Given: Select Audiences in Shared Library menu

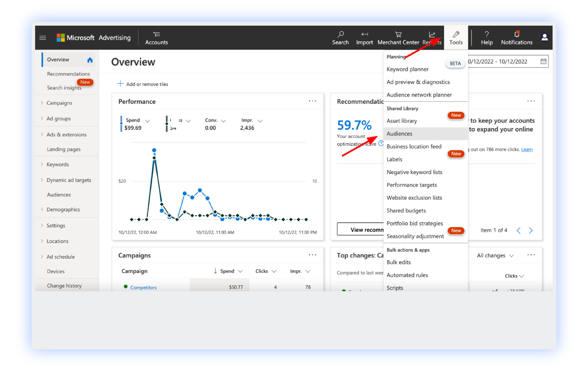Looking at the screenshot, I should [426, 134].
